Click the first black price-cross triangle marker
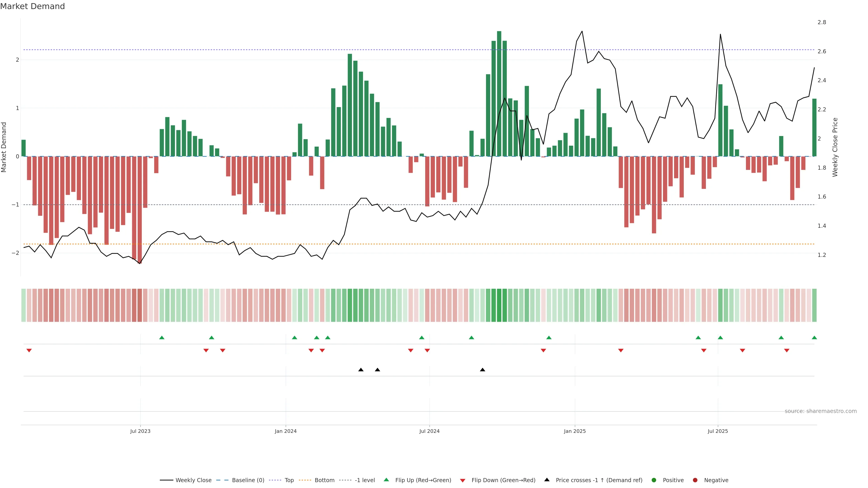The width and height of the screenshot is (868, 488). tap(361, 370)
